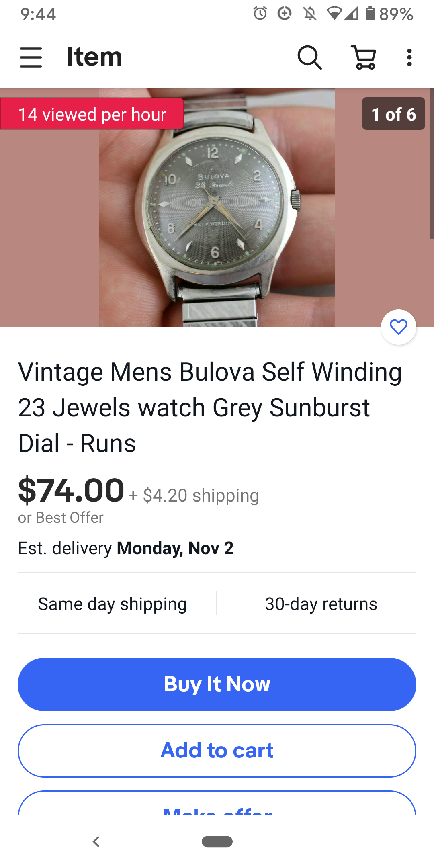The height and width of the screenshot is (868, 434).
Task: Open the shopping cart icon
Action: click(364, 57)
